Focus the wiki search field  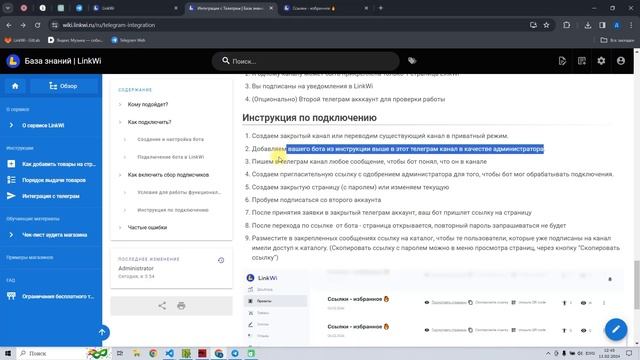[305, 61]
